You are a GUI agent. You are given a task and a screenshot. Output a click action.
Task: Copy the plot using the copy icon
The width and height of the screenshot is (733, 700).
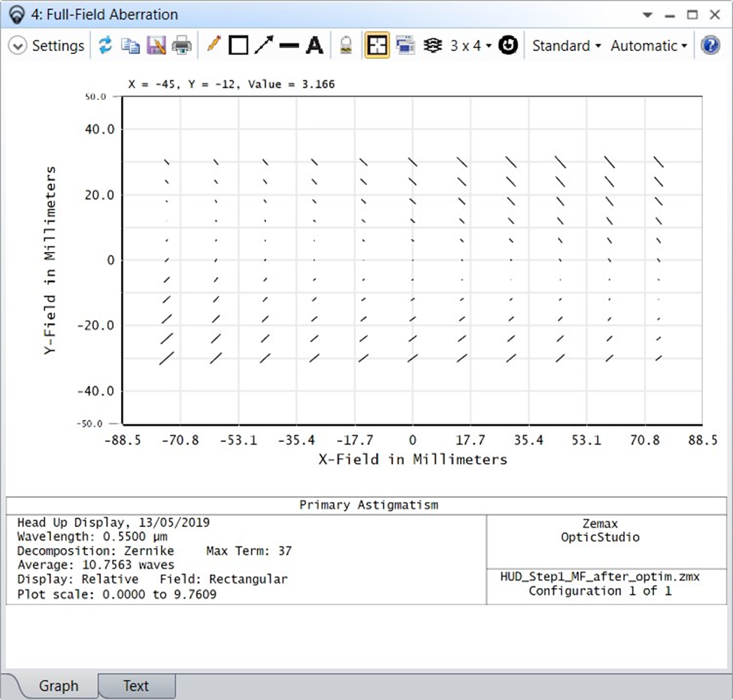(131, 46)
